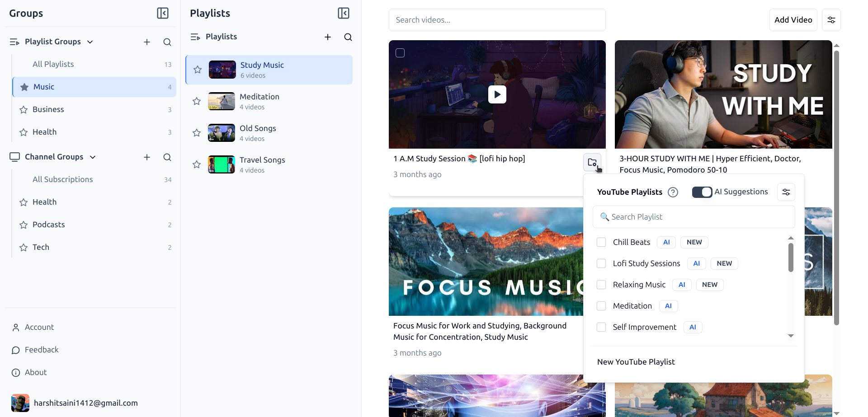Screen dimensions: 868x417
Task: Search within Channel Groups
Action: [167, 157]
